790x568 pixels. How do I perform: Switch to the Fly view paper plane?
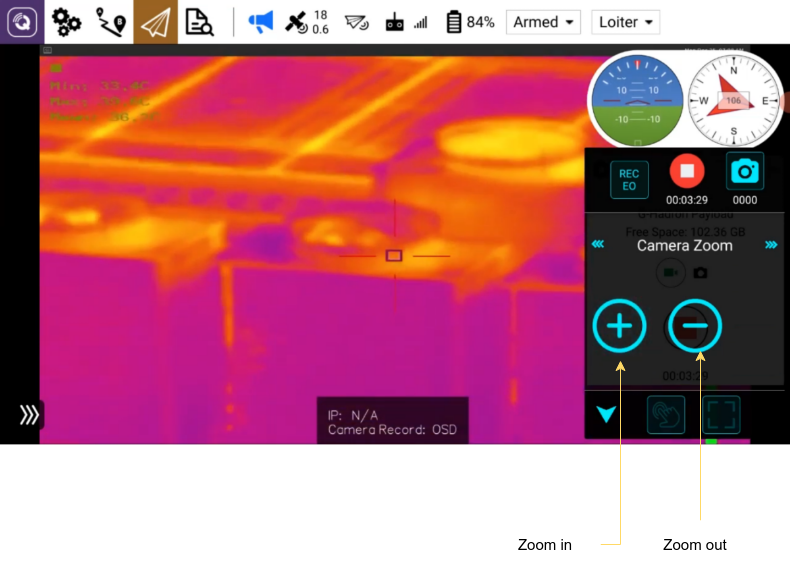point(155,22)
